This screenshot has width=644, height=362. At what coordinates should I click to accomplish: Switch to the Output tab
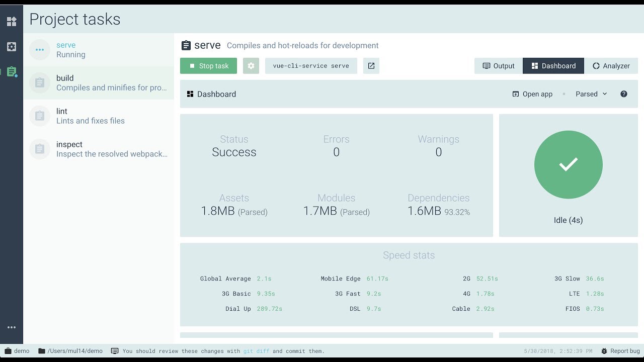pyautogui.click(x=499, y=66)
